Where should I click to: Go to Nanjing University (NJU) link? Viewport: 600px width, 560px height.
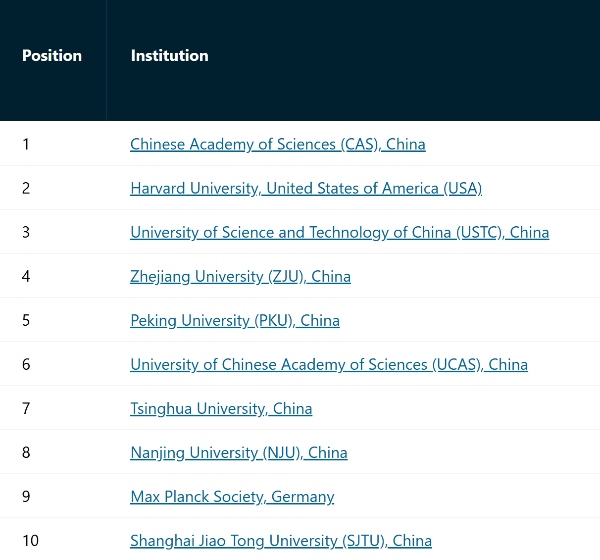coord(239,452)
